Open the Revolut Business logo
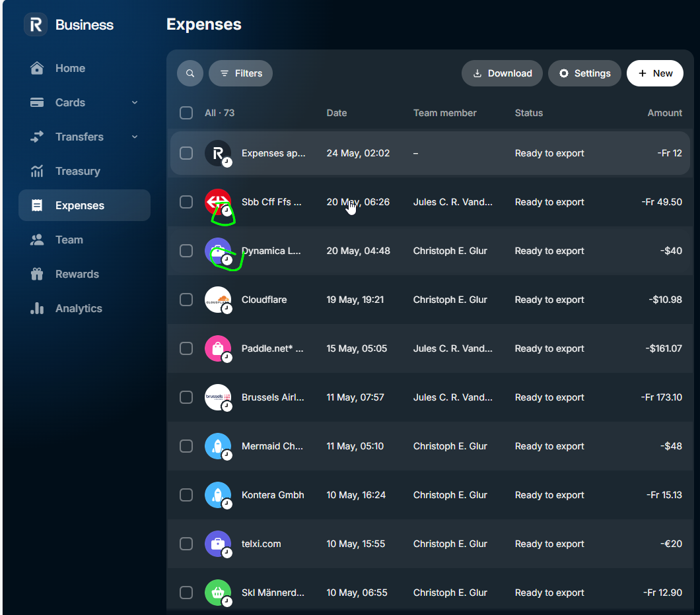Viewport: 700px width, 615px height. point(36,24)
